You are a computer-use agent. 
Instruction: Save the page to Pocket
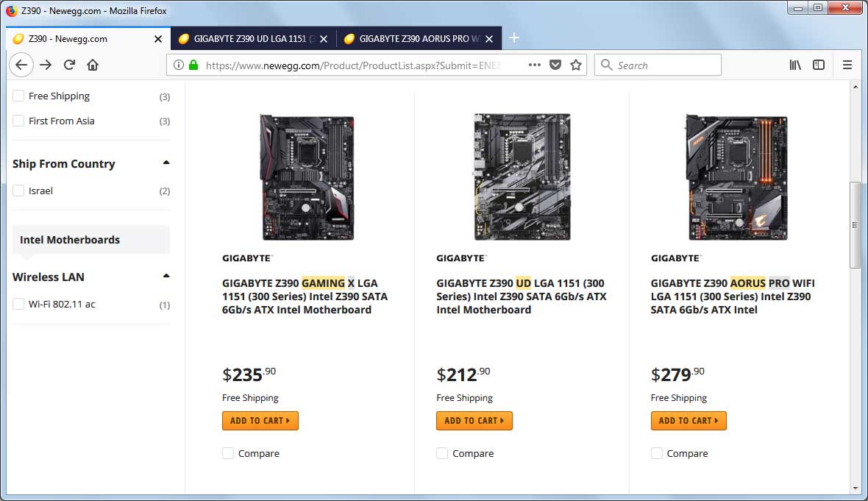coord(555,65)
